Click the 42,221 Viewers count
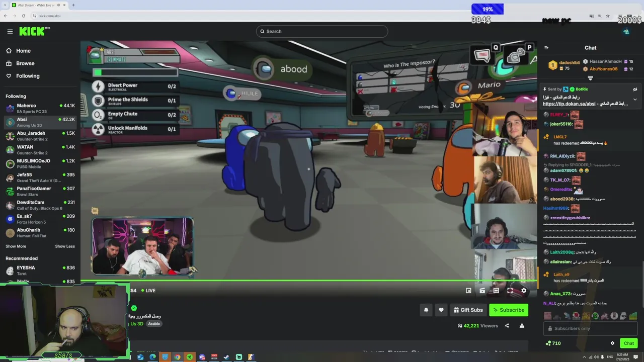Image resolution: width=644 pixels, height=362 pixels. click(477, 326)
